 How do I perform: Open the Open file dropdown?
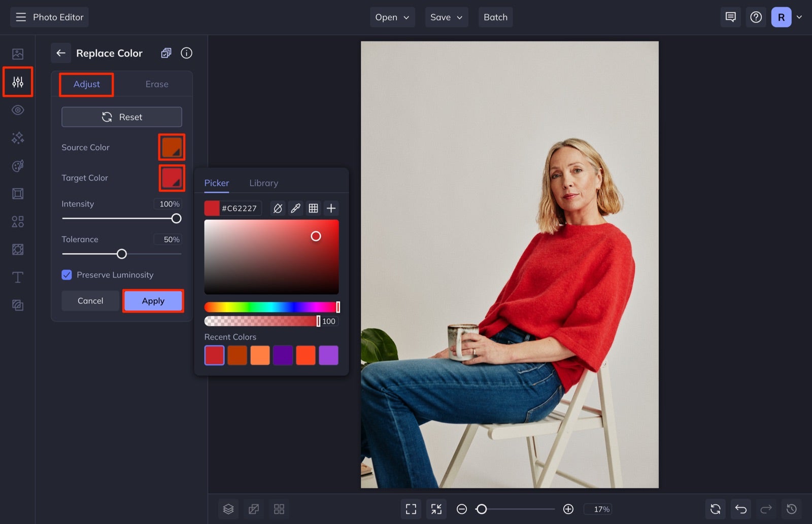point(392,17)
